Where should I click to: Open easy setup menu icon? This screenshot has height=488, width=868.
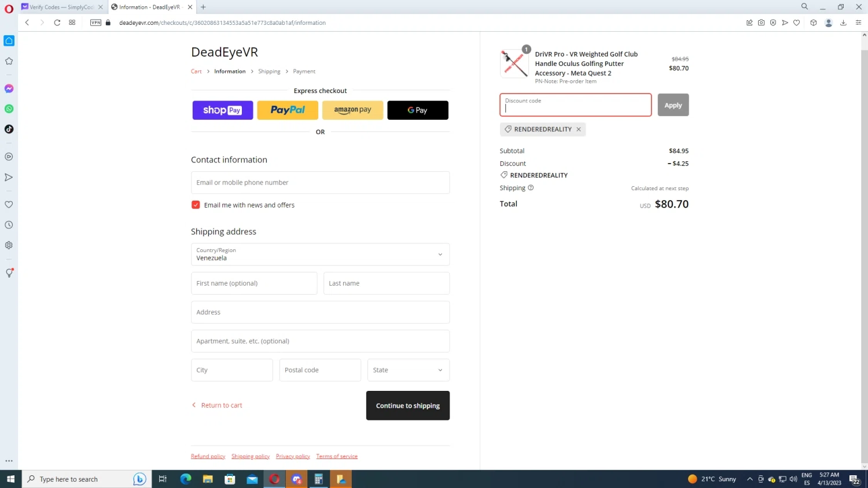point(858,23)
